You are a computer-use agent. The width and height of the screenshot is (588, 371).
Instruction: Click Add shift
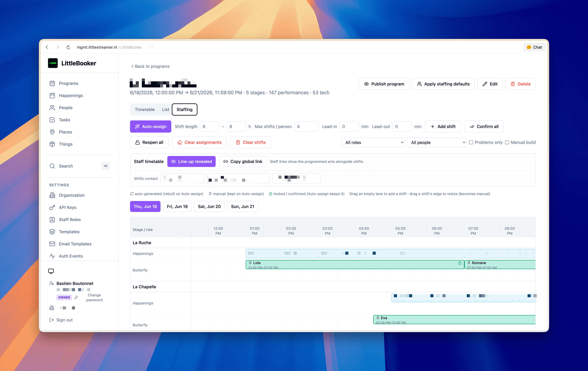tap(443, 127)
